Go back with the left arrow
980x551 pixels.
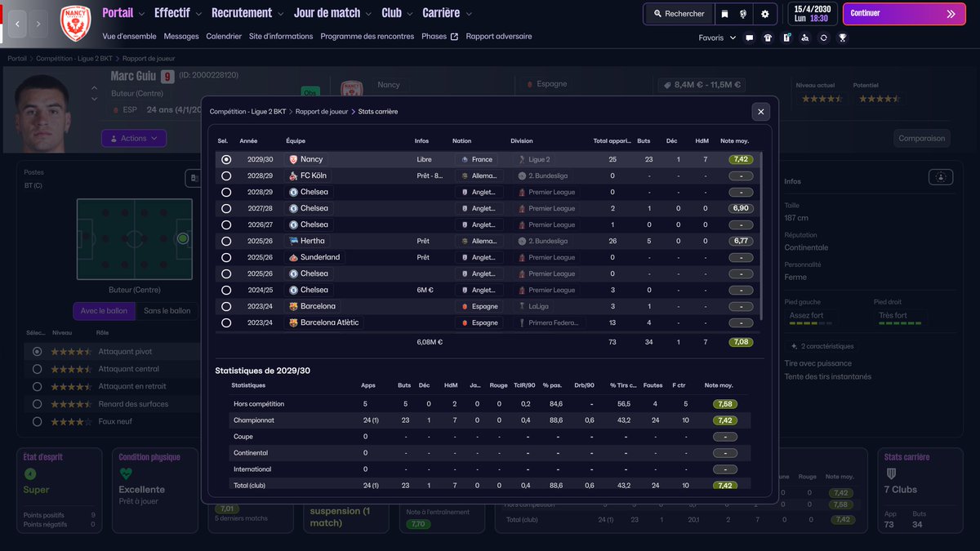tap(17, 24)
